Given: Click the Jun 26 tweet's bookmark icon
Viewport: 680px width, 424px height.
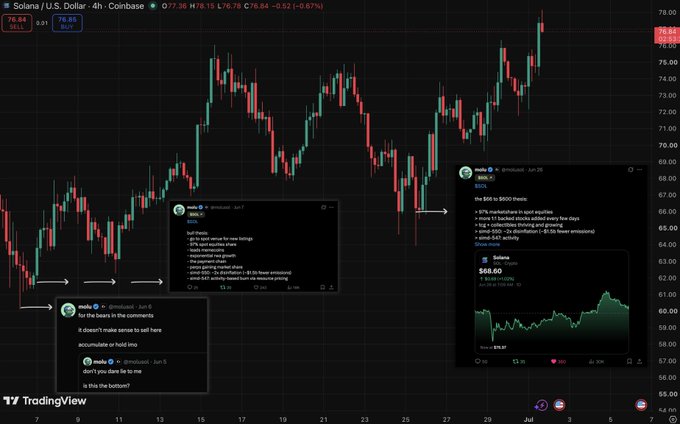Looking at the screenshot, I should coord(629,361).
